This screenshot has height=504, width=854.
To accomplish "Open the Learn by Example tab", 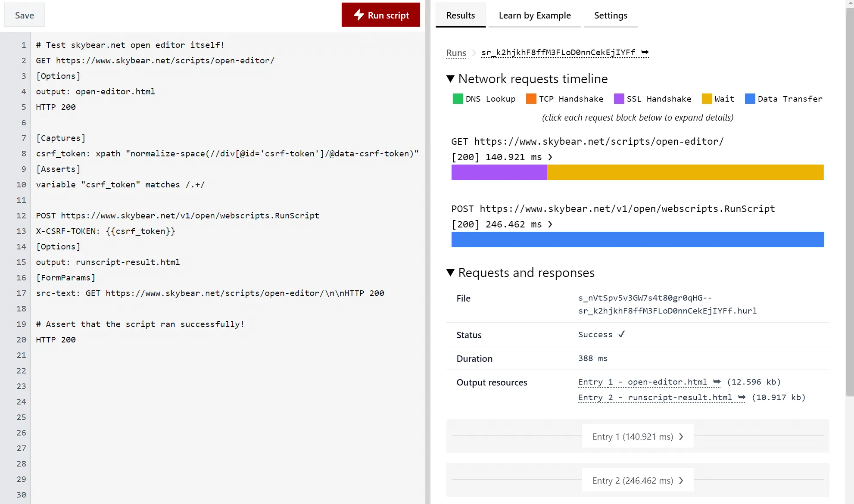I will pos(535,15).
